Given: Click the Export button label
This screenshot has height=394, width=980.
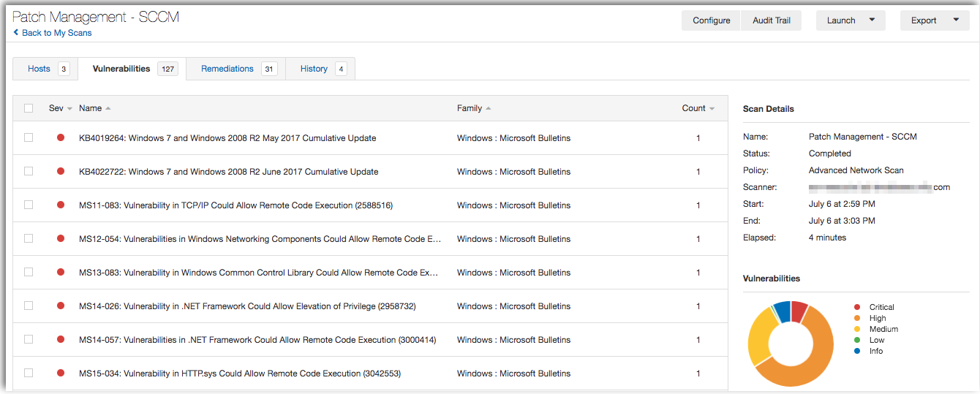Looking at the screenshot, I should (x=924, y=20).
